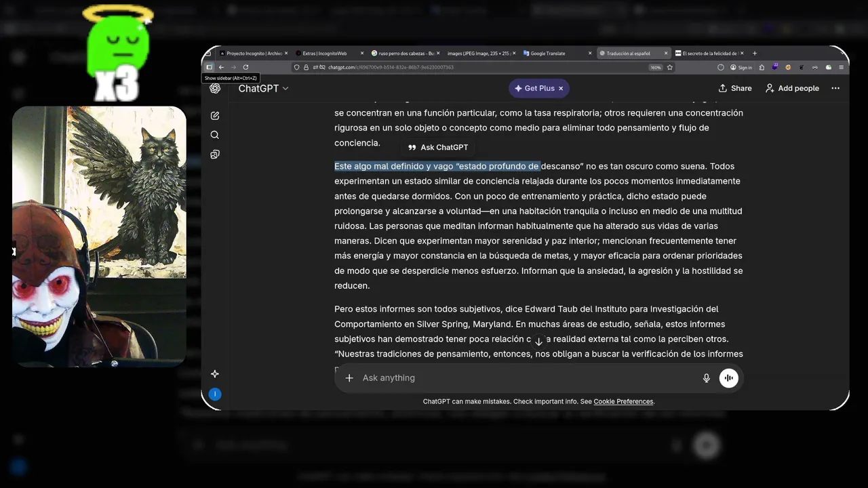Click the plus attach icon in prompt box
This screenshot has width=868, height=488.
tap(349, 378)
